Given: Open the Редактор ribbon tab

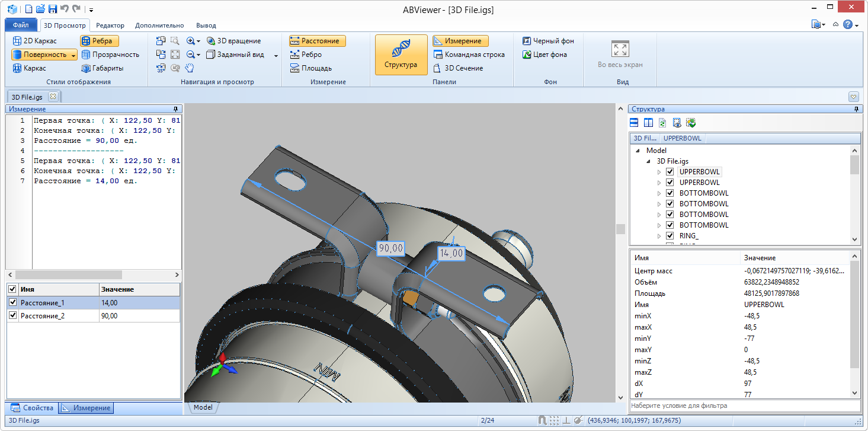Looking at the screenshot, I should tap(110, 25).
